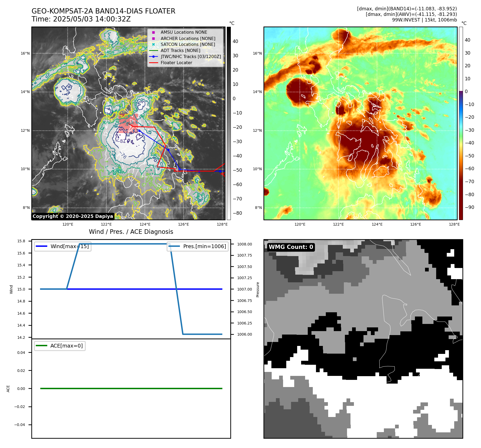Screen dimensions: 481x448
Task: Click the 16°N label beside the grayscale map
Action: click(x=25, y=53)
